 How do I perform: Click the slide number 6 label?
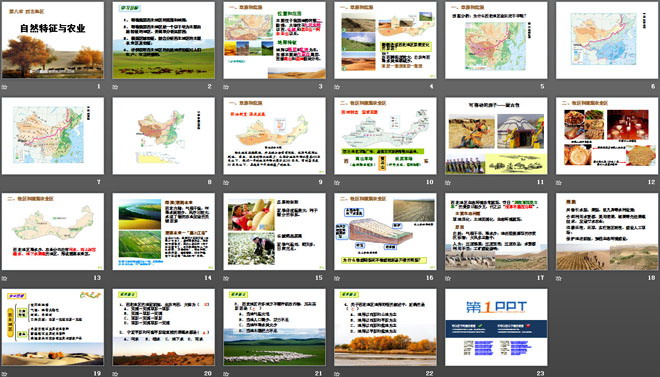(653, 86)
